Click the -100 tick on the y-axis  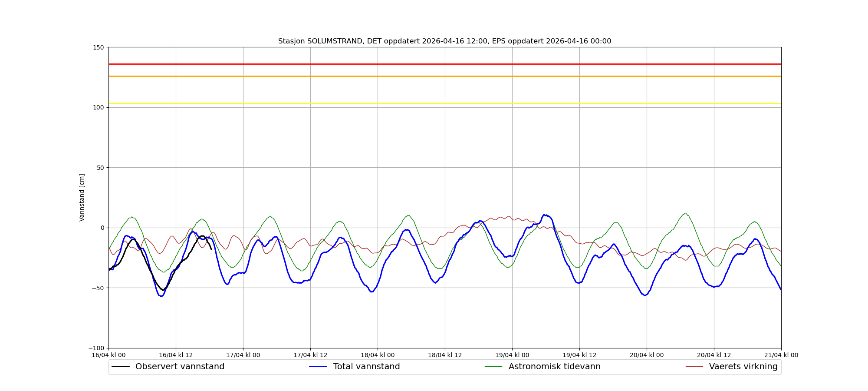click(x=97, y=348)
